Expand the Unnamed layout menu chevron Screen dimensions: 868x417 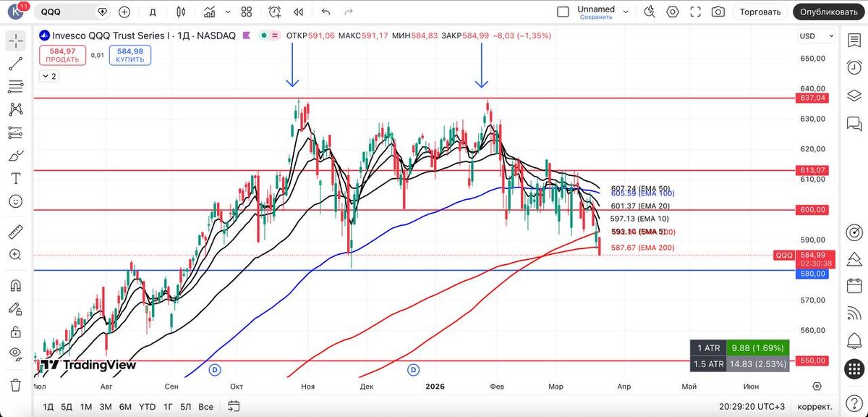pos(624,12)
